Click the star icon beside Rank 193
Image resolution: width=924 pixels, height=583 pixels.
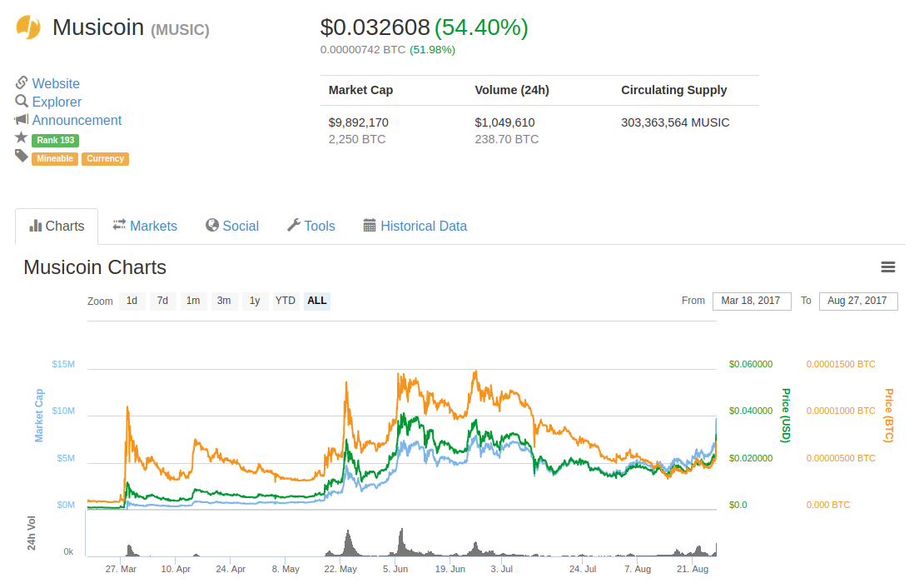21,137
